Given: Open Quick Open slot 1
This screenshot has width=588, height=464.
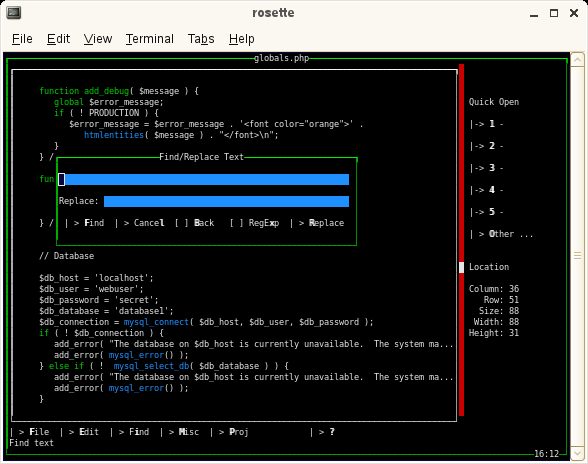Looking at the screenshot, I should point(486,124).
